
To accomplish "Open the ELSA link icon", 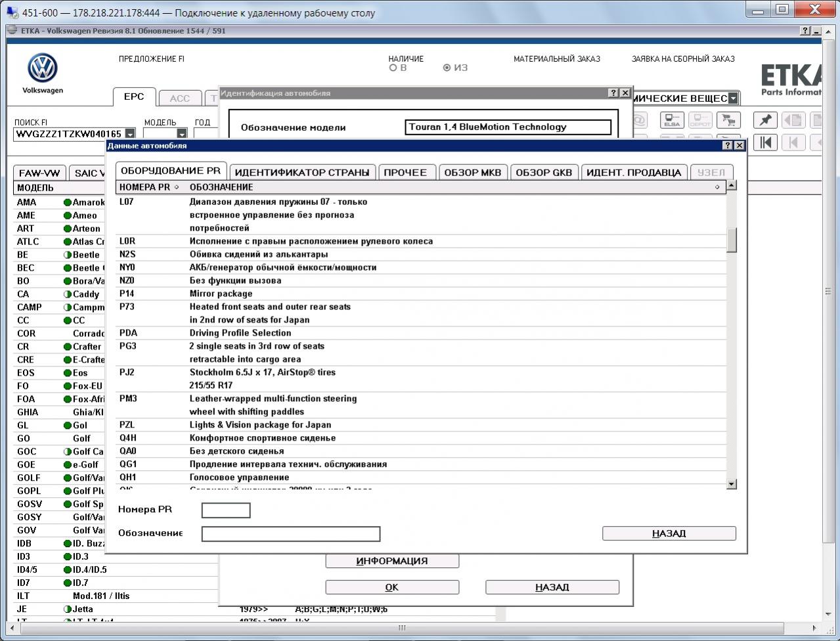I will (x=672, y=120).
